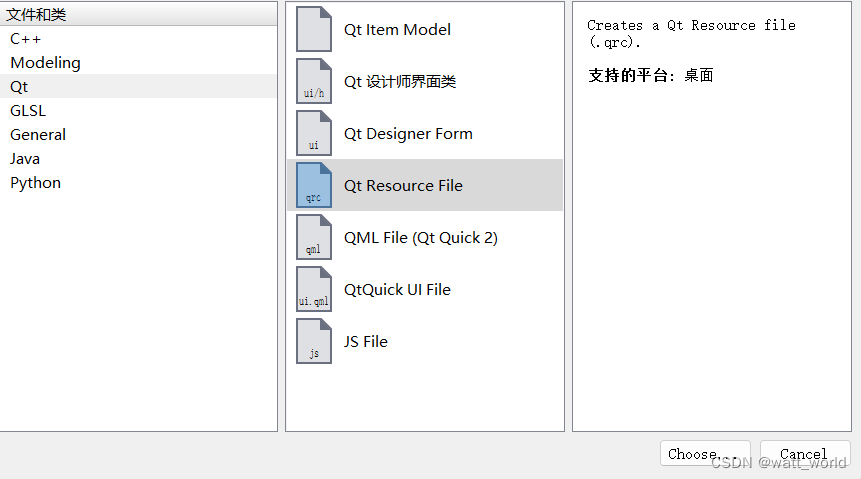Viewport: 861px width, 479px height.
Task: Choose the QtQuick UI File label
Action: tap(397, 289)
